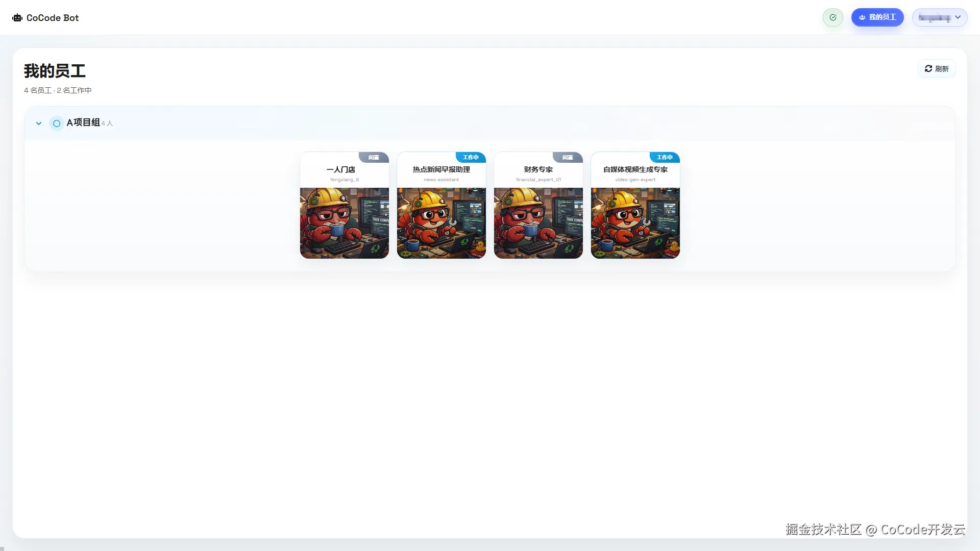
Task: Click the 闲置 badge on the 财务专家 card
Action: [568, 157]
